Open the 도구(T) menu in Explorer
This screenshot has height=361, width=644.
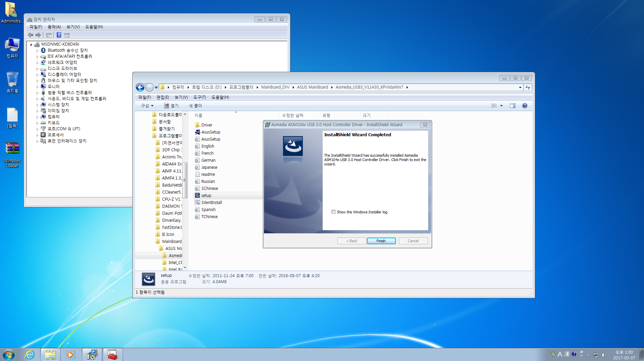(x=199, y=97)
